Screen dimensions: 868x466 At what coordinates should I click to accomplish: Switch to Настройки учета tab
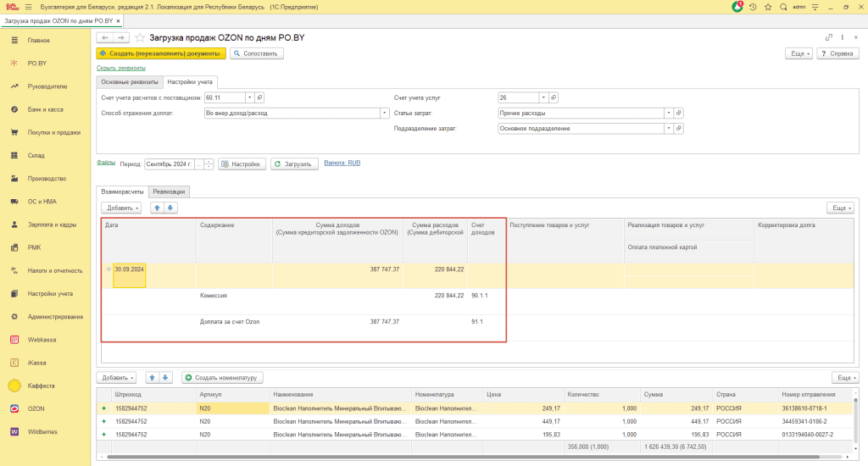pyautogui.click(x=190, y=82)
